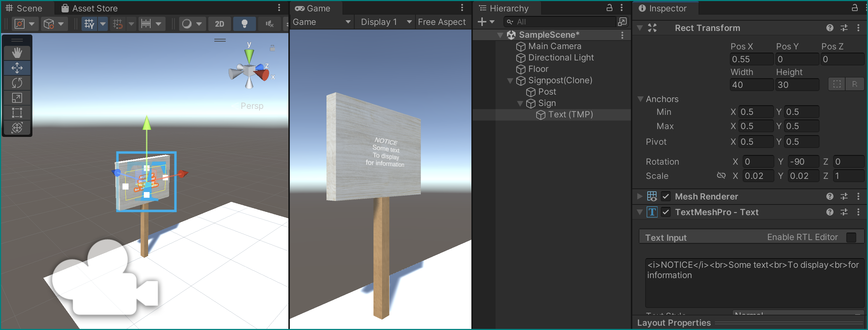This screenshot has height=330, width=868.
Task: Open the anchor presets selector
Action: 836,84
